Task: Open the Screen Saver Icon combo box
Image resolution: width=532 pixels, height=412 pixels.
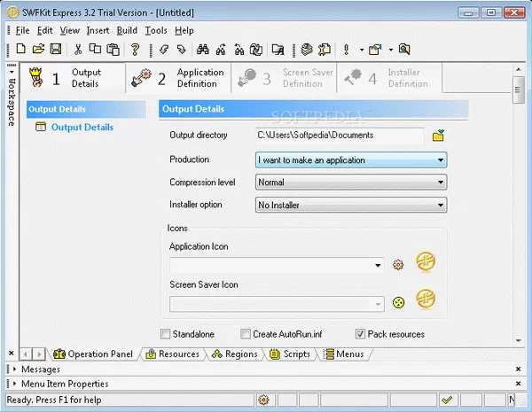Action: (x=277, y=304)
